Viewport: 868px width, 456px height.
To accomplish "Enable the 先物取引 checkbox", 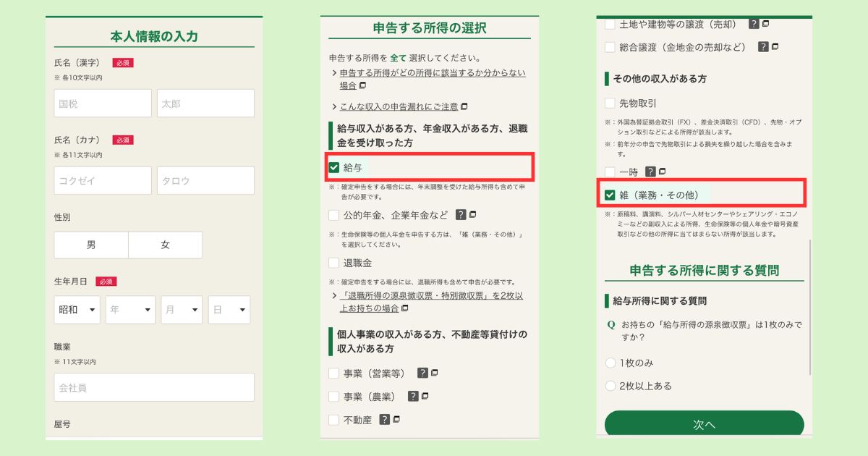I will 610,104.
